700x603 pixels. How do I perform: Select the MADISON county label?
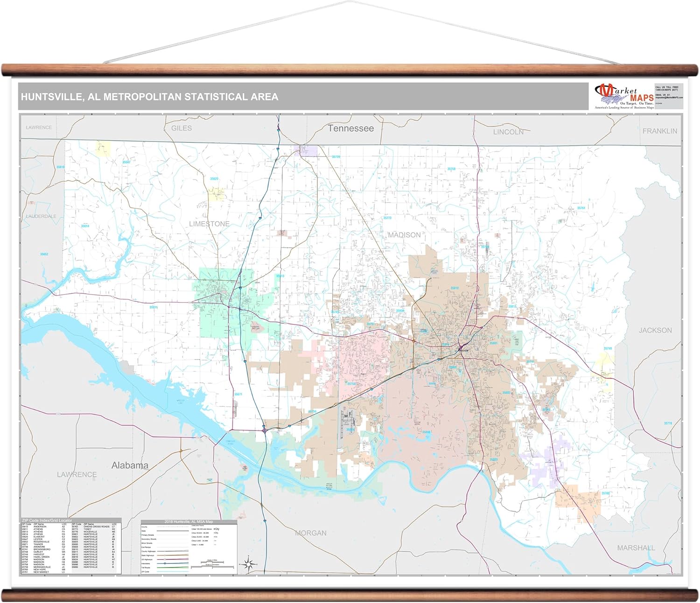coord(404,235)
